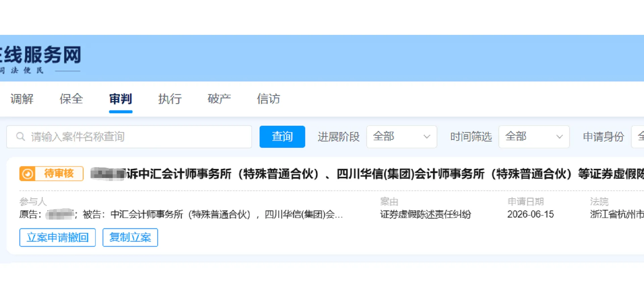The image size is (644, 298).
Task: Open the 时间筛选 dropdown
Action: point(534,137)
